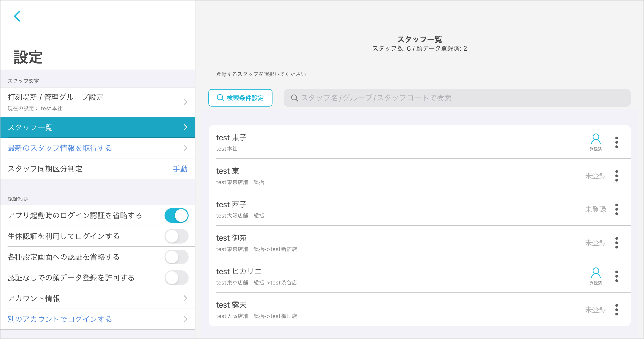Click 未登録 status for test 西子

[x=595, y=209]
